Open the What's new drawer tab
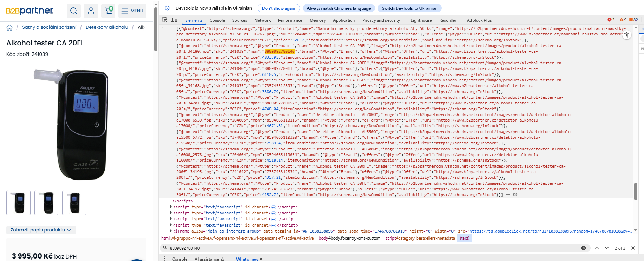The height and width of the screenshot is (261, 644). (247, 259)
